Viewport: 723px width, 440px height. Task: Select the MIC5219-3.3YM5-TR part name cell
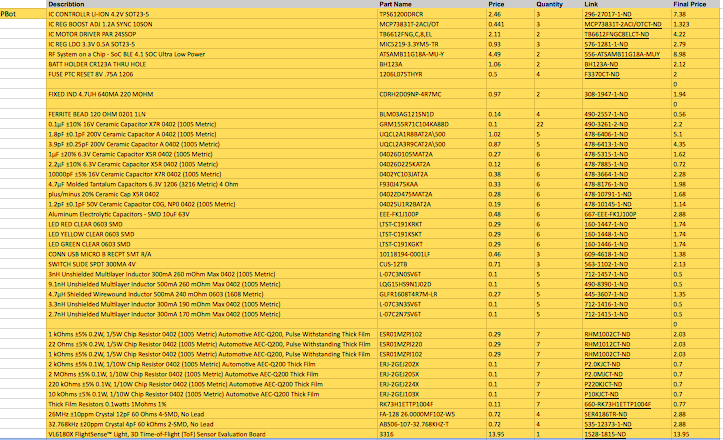432,44
